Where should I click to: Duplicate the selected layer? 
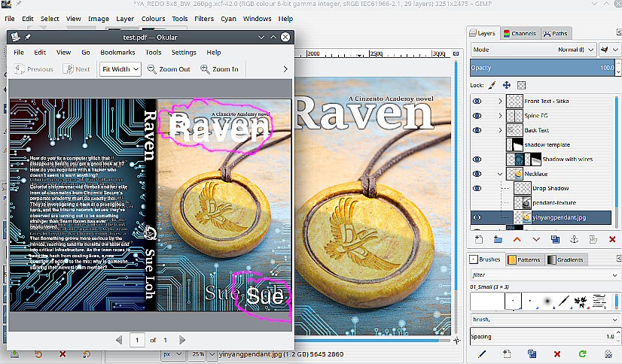click(x=555, y=239)
